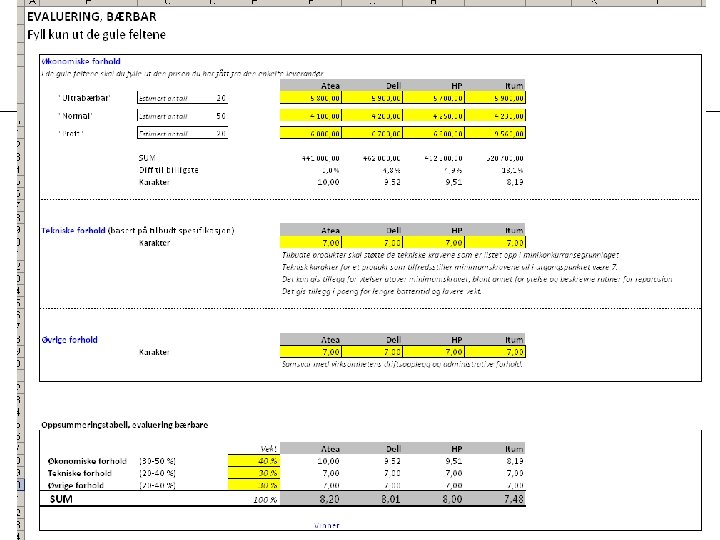The image size is (720, 540).
Task: Select the Dell price cell in Normal row
Action: (x=372, y=116)
